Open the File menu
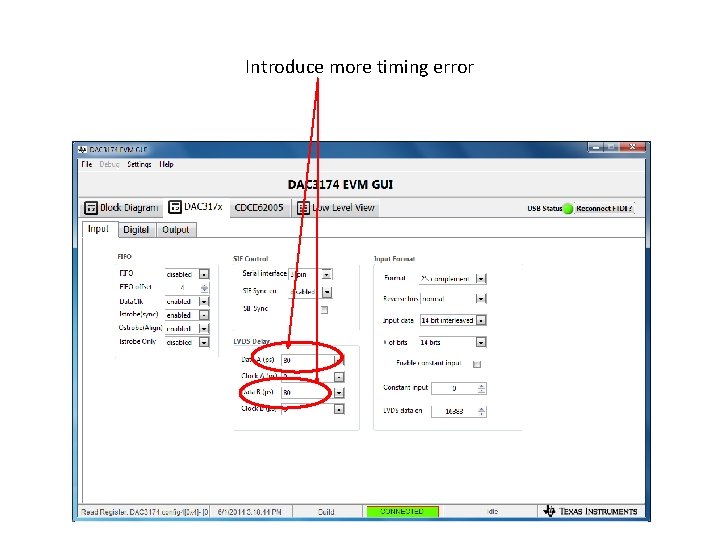This screenshot has width=720, height=540. coord(87,164)
